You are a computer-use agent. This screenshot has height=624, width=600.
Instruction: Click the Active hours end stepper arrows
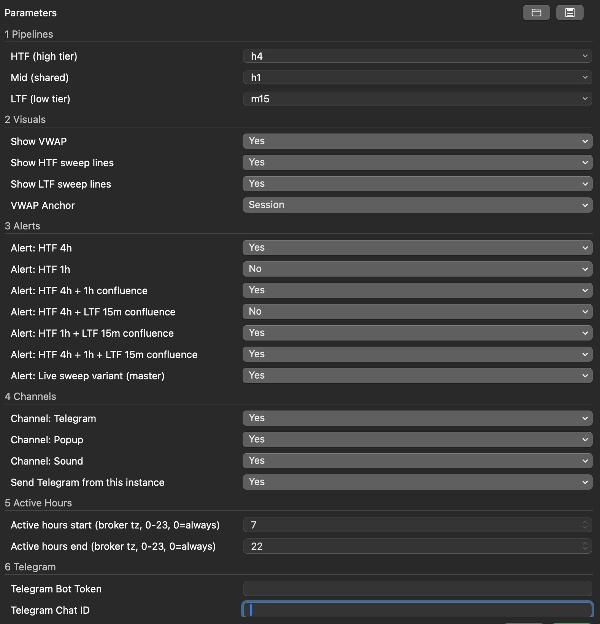(585, 546)
